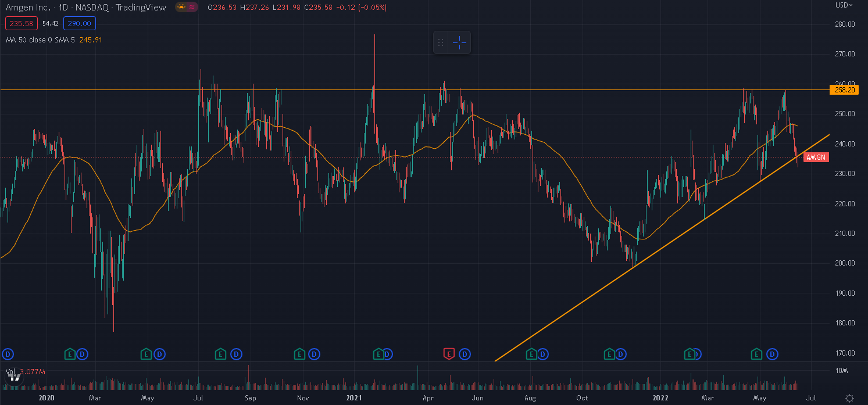
Task: Open the earnings E marker of February 2020
Action: [x=70, y=353]
